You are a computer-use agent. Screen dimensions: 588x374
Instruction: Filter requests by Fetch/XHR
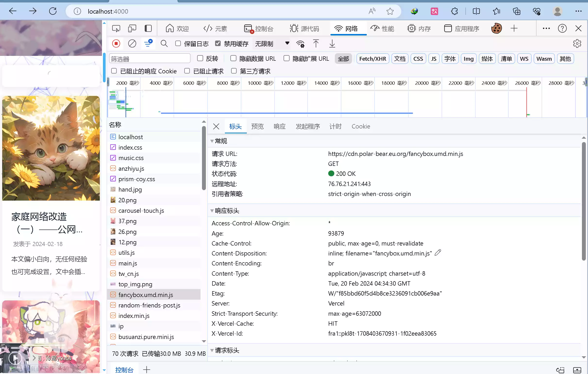(x=372, y=59)
